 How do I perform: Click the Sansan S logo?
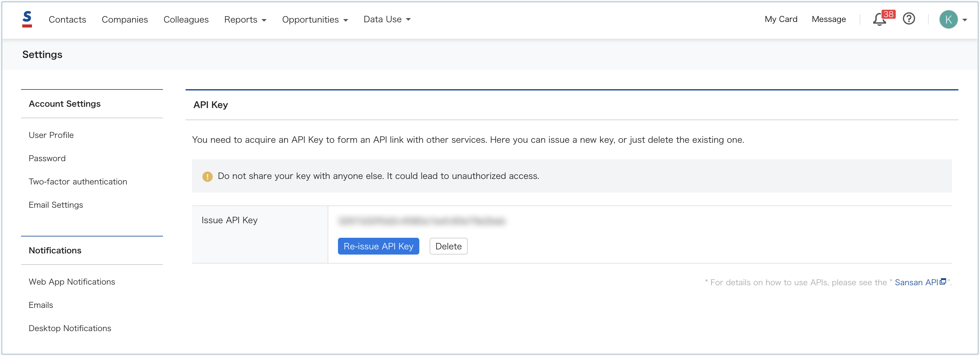pyautogui.click(x=27, y=19)
